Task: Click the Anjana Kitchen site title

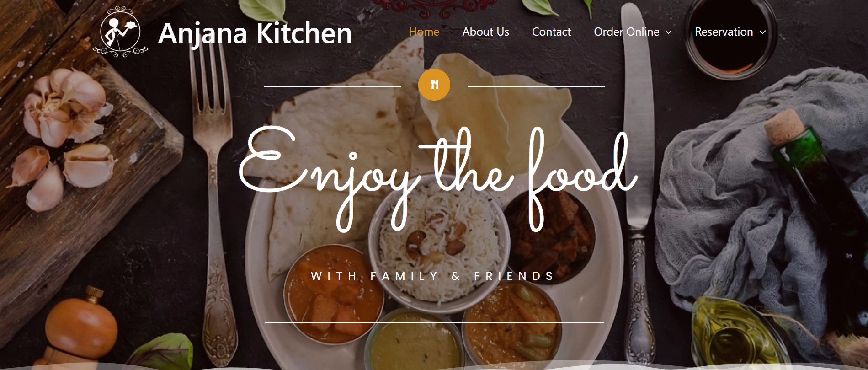Action: pyautogui.click(x=255, y=33)
